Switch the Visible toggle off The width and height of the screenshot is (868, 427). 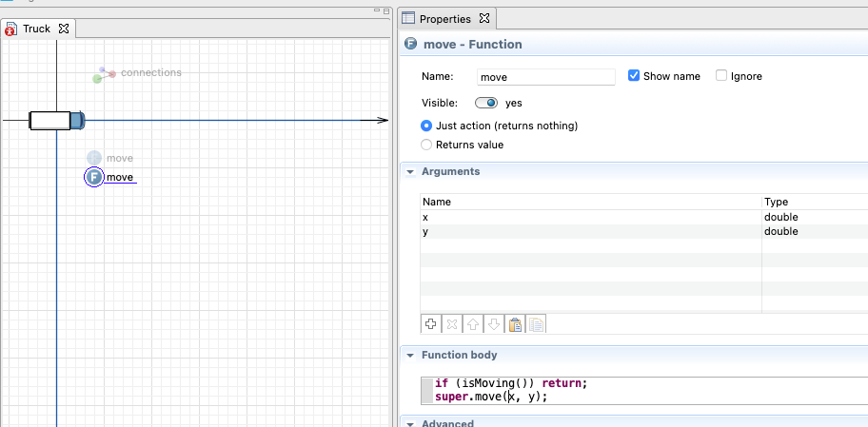[486, 103]
